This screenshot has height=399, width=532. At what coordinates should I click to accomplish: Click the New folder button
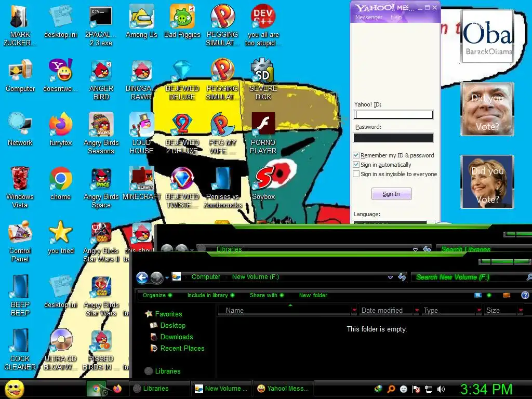pos(313,295)
